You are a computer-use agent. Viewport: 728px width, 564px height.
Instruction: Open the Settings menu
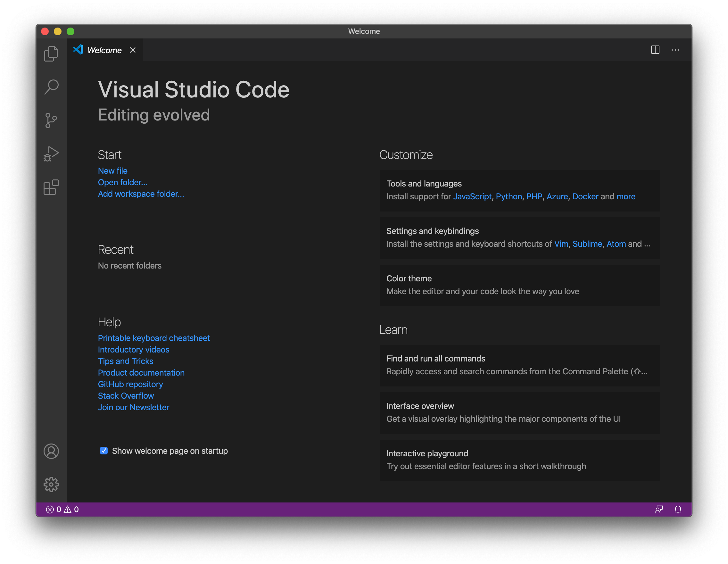click(x=51, y=484)
